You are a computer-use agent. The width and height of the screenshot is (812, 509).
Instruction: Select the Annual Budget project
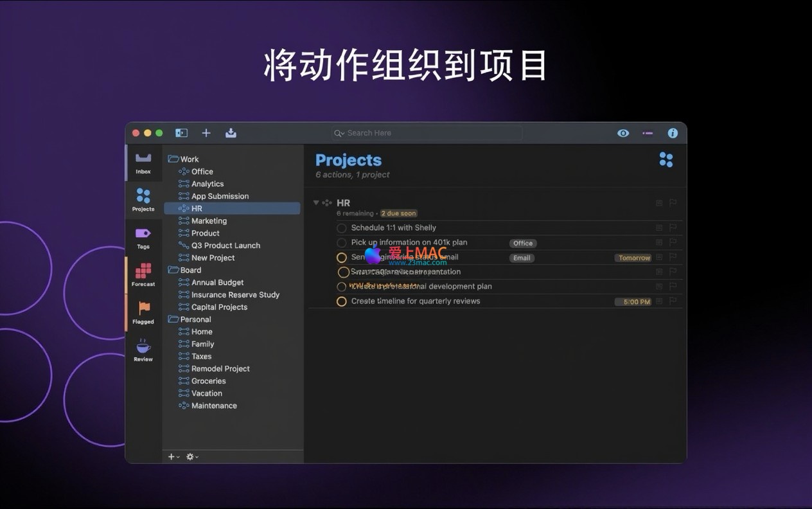coord(217,283)
